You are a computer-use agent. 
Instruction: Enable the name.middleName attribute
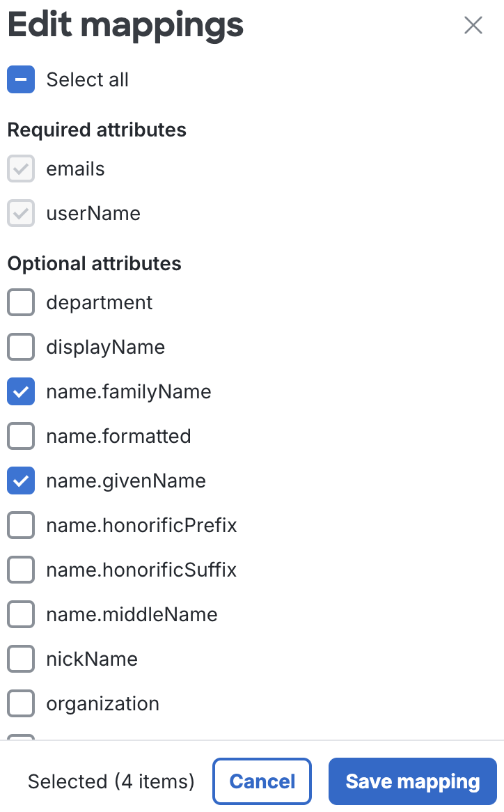pyautogui.click(x=21, y=614)
